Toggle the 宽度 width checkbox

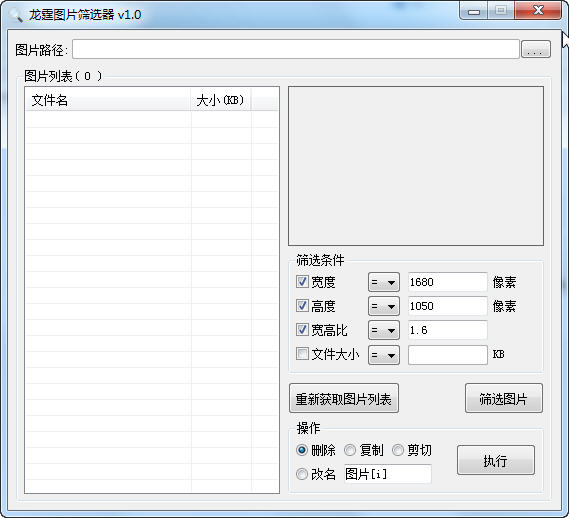[302, 282]
